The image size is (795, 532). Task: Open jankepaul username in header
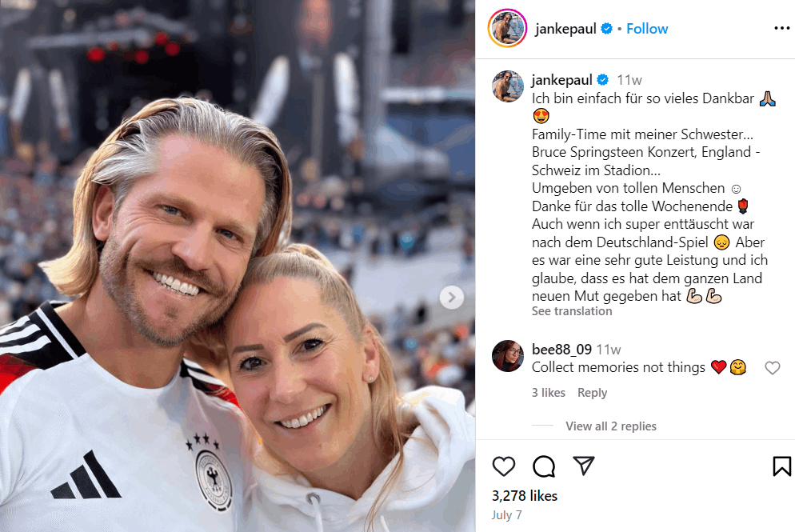coord(565,29)
